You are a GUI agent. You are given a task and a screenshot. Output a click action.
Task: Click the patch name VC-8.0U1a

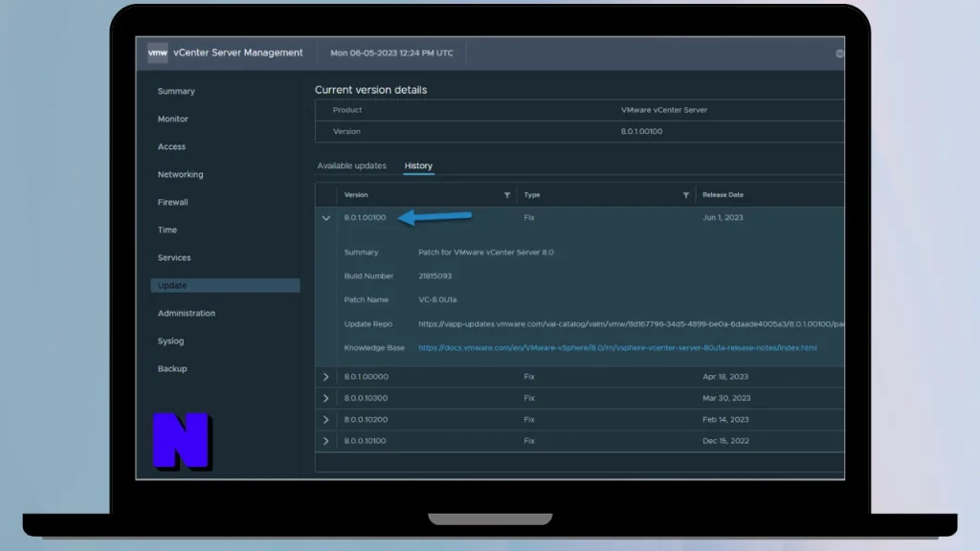click(x=437, y=299)
